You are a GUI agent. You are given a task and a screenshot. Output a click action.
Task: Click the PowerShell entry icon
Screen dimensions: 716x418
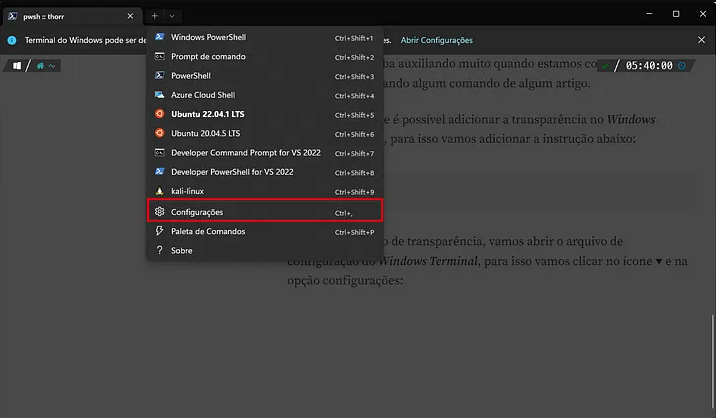tap(159, 75)
